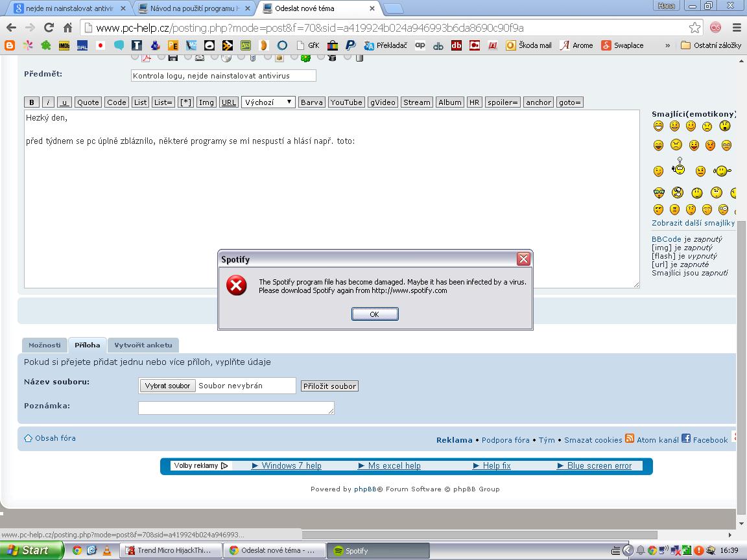The width and height of the screenshot is (747, 560).
Task: Open the 'Blue screen error' ad link
Action: click(594, 466)
